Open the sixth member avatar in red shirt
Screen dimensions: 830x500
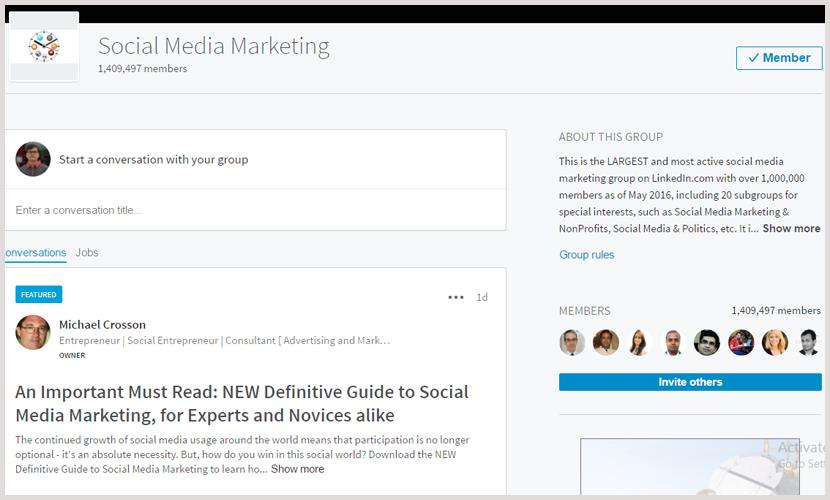(x=741, y=342)
